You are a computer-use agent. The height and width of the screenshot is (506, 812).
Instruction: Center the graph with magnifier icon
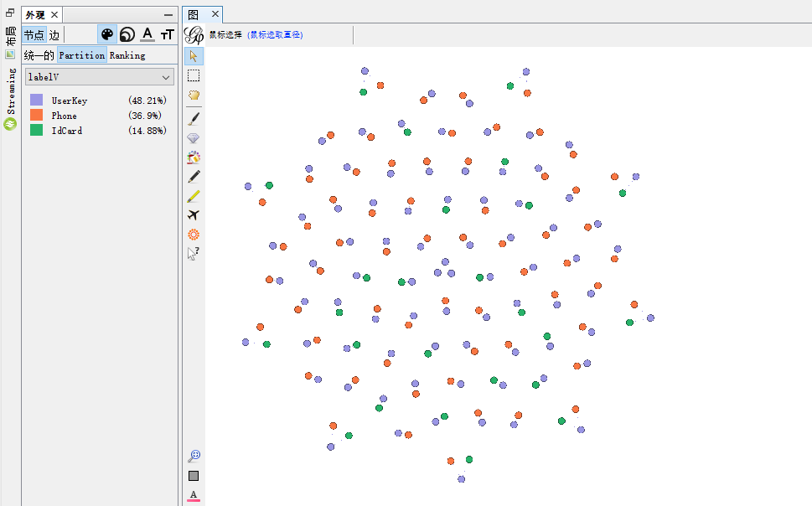click(194, 456)
